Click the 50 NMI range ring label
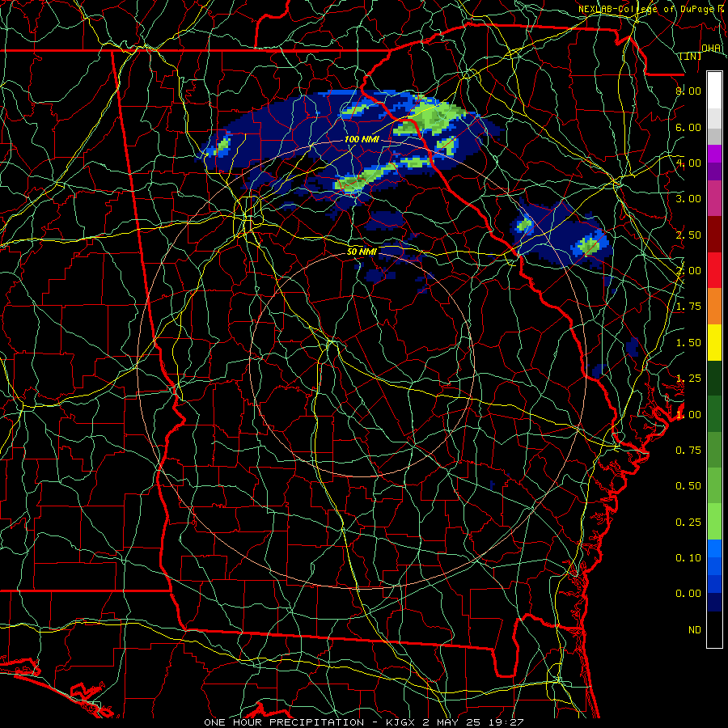 click(362, 252)
